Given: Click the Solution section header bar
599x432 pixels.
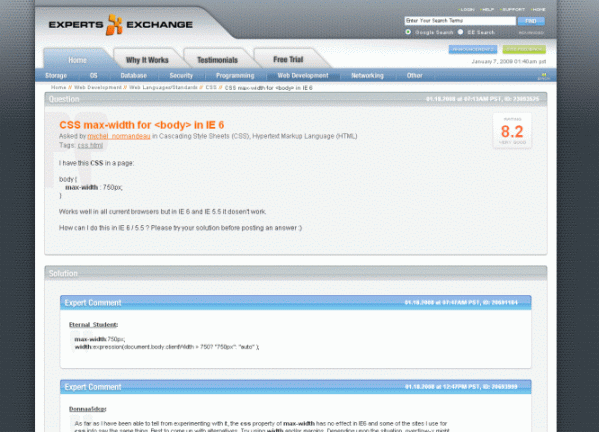Looking at the screenshot, I should tap(296, 273).
